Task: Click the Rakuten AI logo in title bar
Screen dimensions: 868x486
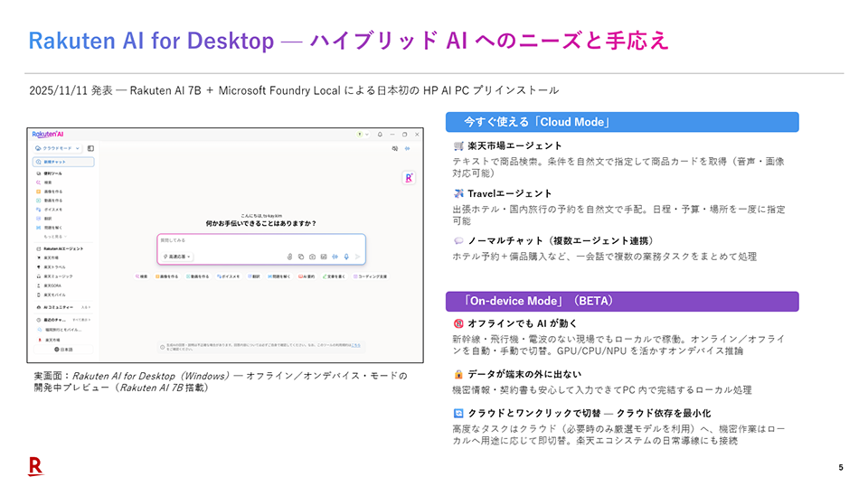Action: pos(48,134)
